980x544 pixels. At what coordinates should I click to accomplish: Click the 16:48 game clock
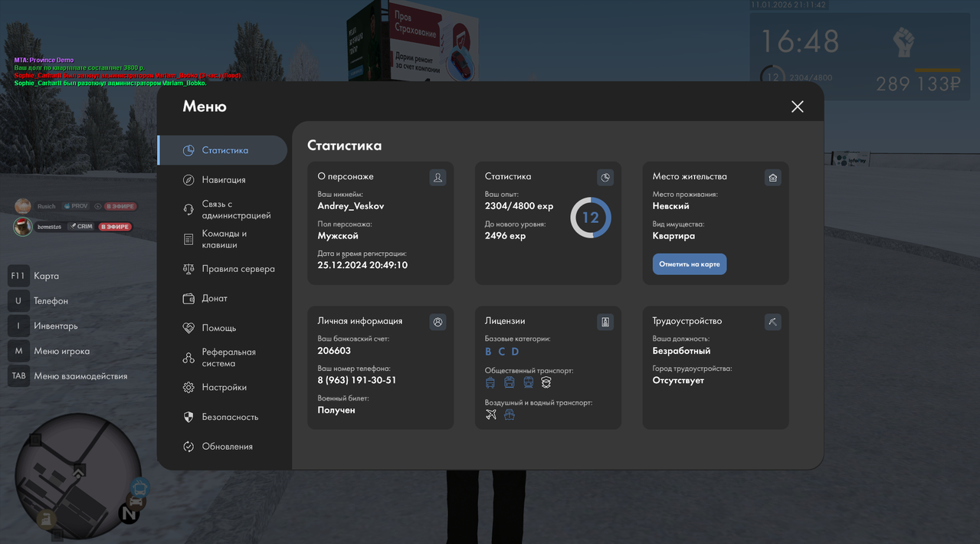point(799,41)
